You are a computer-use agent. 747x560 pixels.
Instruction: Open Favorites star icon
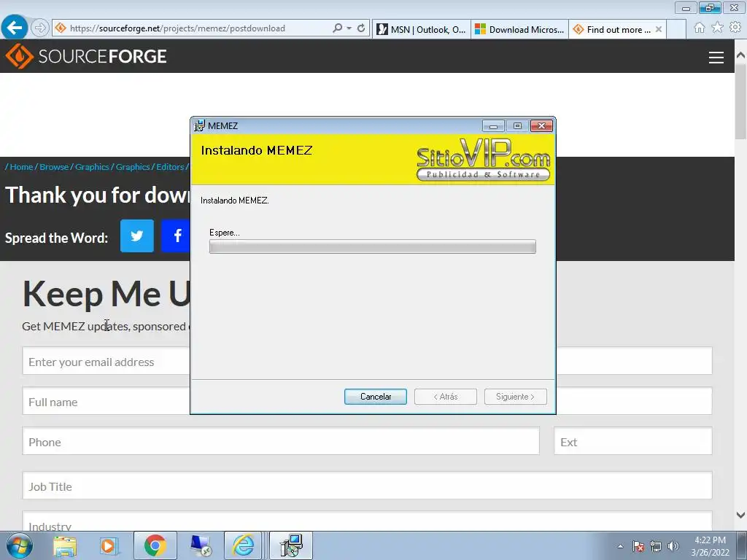pos(717,28)
